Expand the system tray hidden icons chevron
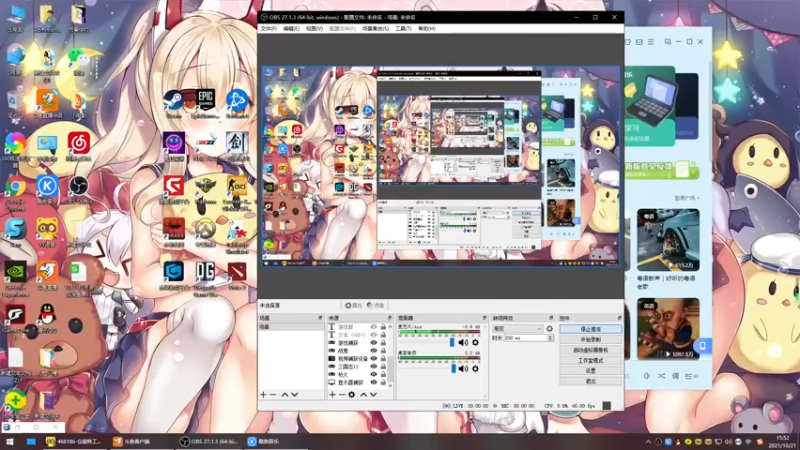This screenshot has height=450, width=800. tap(648, 442)
